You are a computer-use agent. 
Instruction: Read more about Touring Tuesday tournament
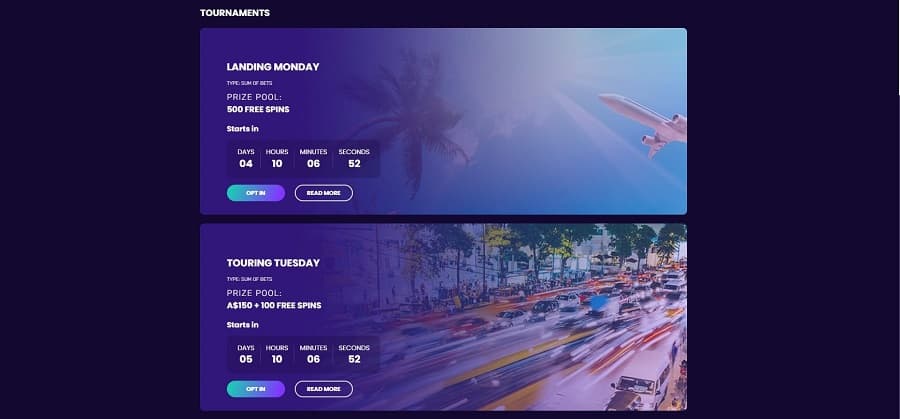click(324, 389)
